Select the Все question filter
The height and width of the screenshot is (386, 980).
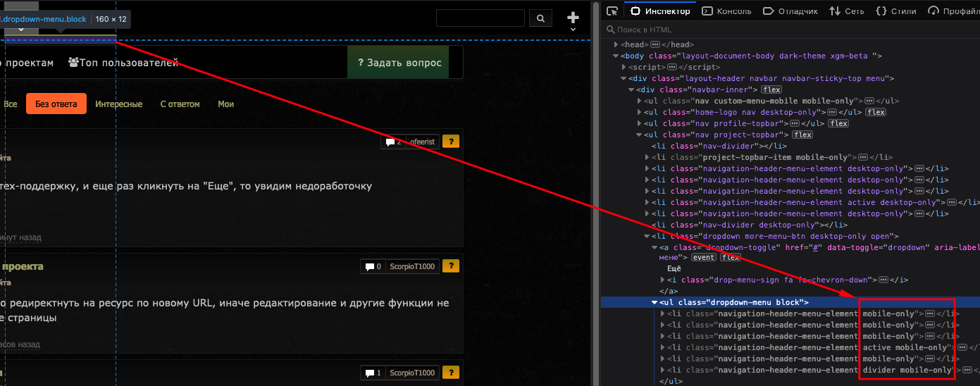10,104
